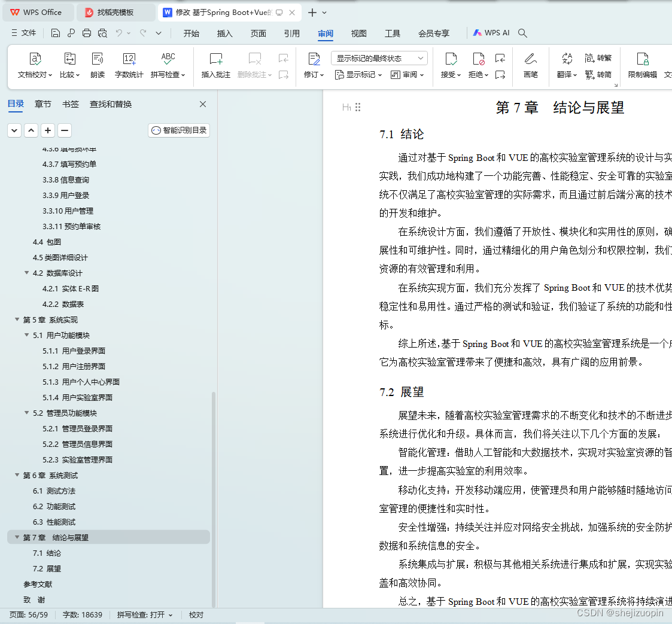Open the quick access toolbar customize arrow

[159, 33]
